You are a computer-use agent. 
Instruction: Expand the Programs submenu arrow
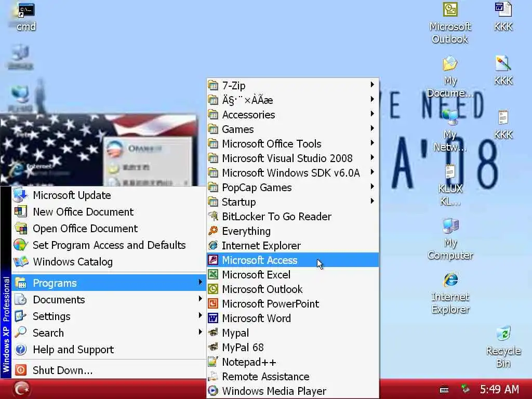[x=200, y=282]
